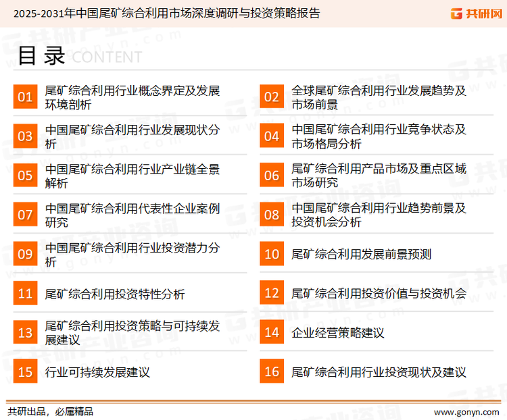Open chapter 尾矿综合利用产品市场及重点区域市场研究
Image resolution: width=507 pixels, height=420 pixels.
click(379, 176)
